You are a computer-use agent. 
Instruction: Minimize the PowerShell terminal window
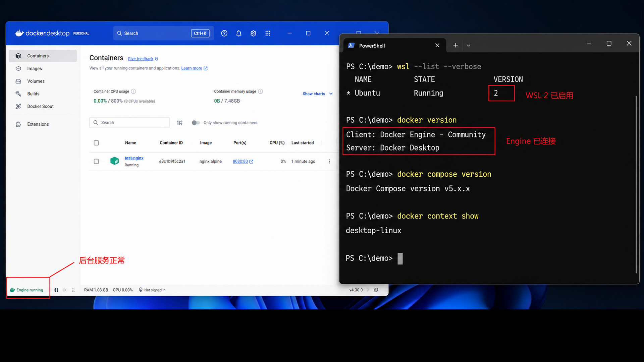tap(589, 43)
